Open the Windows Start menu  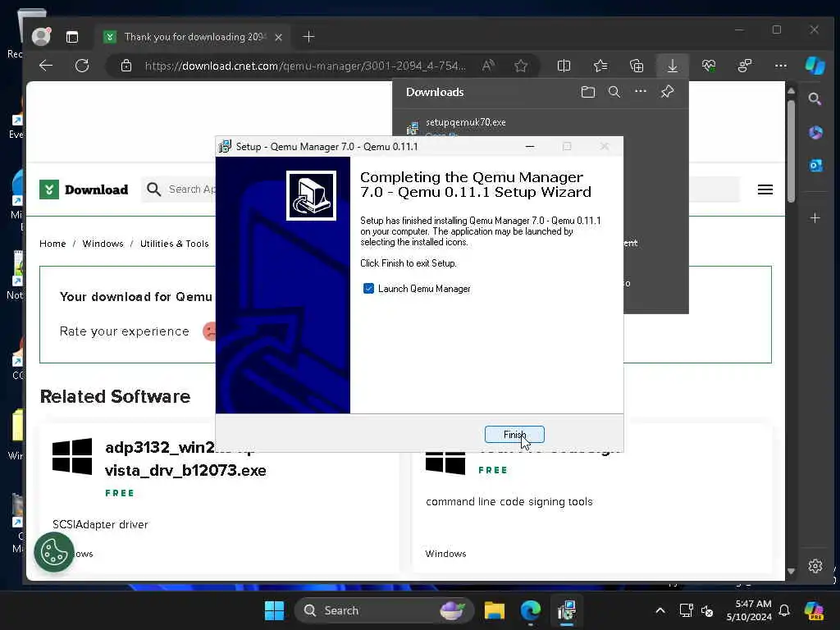[x=274, y=610]
